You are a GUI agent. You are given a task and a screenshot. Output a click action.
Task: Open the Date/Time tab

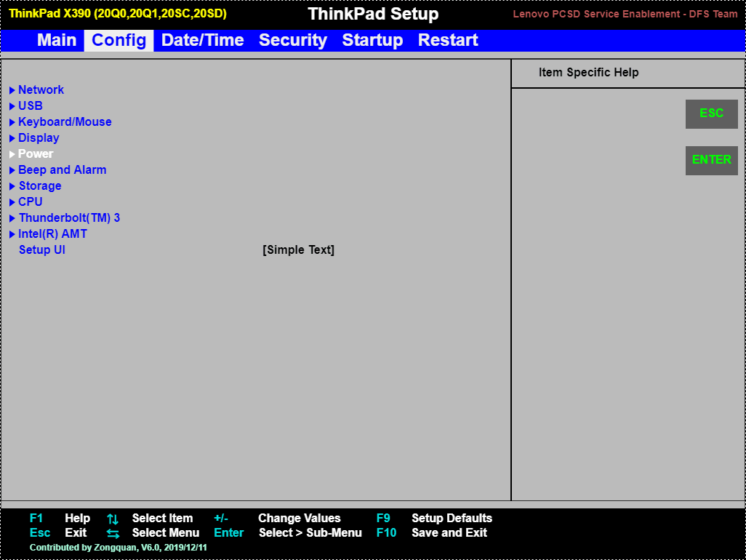pyautogui.click(x=203, y=40)
